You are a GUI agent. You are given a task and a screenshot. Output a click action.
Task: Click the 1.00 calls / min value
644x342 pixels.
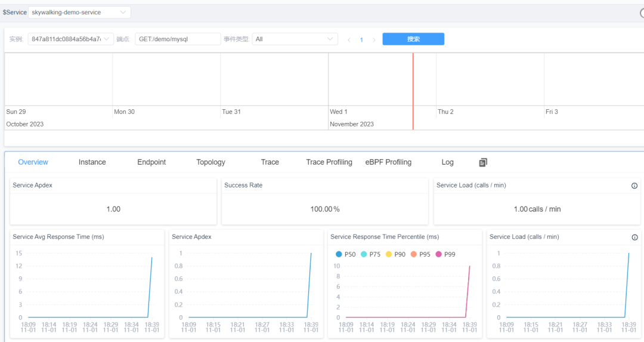click(x=537, y=209)
